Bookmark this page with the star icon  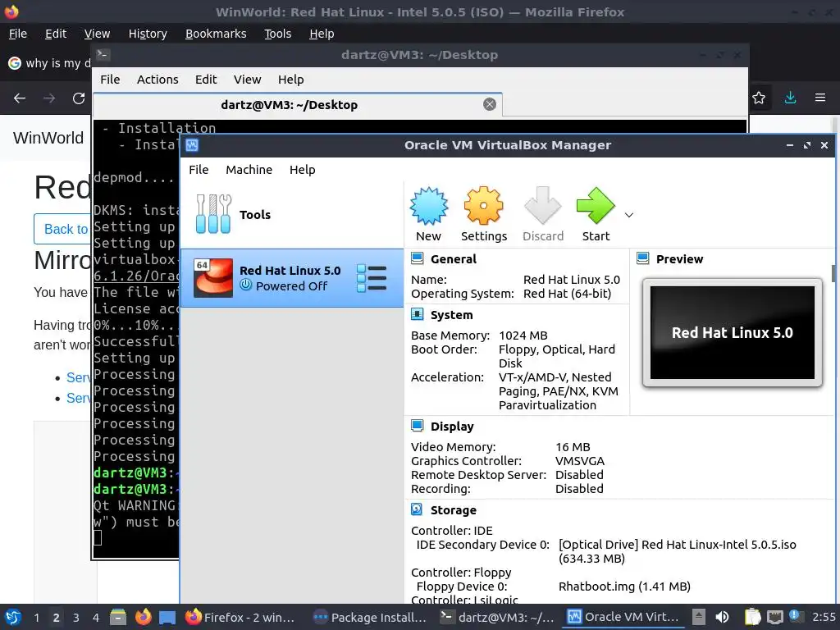tap(759, 98)
